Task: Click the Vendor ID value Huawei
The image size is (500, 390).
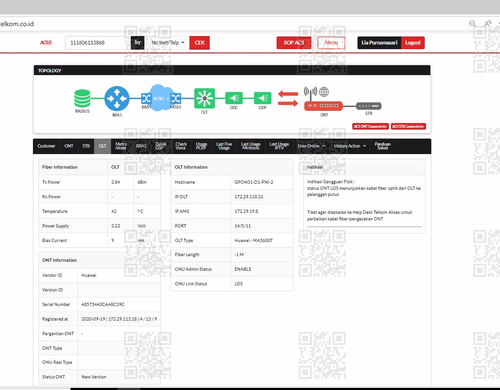Action: pos(89,275)
